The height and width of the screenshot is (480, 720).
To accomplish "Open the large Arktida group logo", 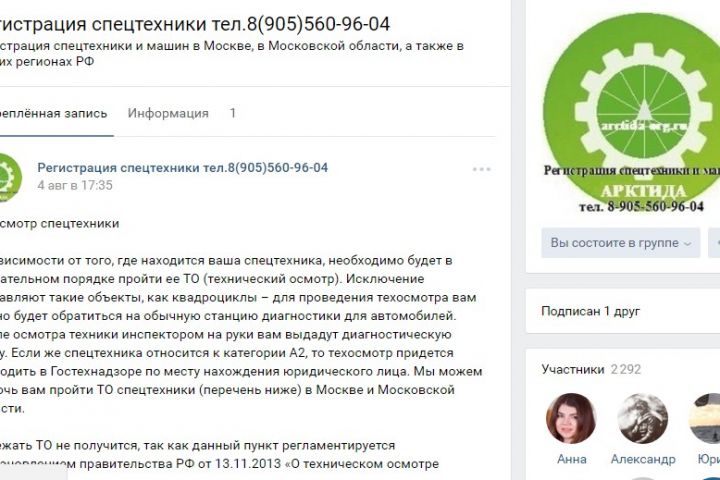I will coord(631,114).
